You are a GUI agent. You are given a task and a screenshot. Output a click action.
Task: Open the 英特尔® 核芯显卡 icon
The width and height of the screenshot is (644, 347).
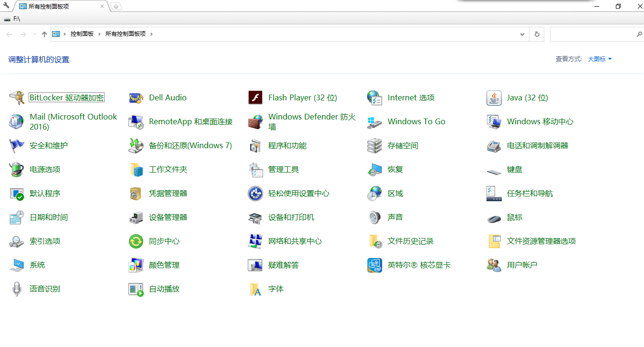375,265
